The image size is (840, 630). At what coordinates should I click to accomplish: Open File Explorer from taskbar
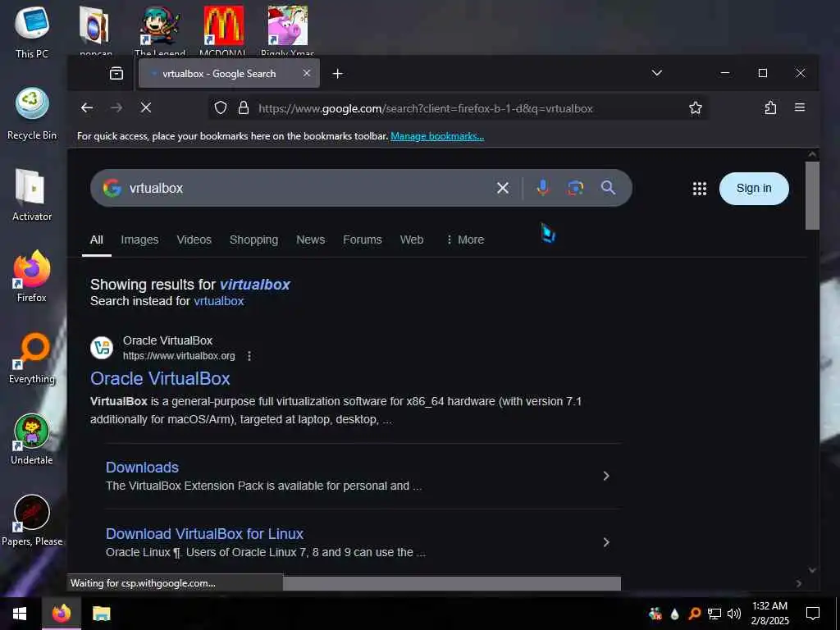click(101, 614)
